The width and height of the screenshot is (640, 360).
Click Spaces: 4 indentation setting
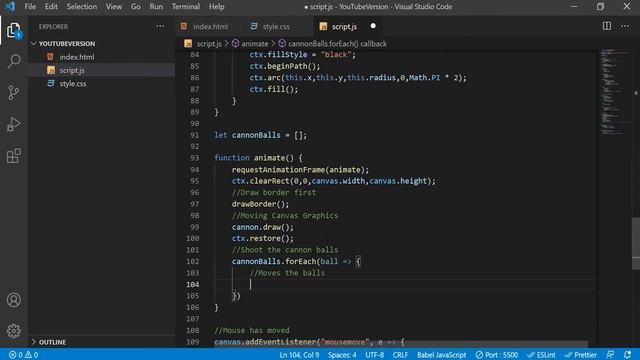point(342,355)
